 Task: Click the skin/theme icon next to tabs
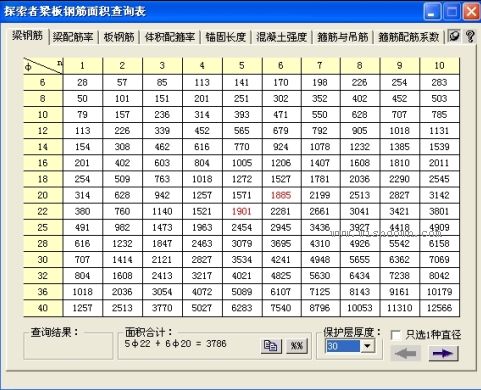[454, 36]
